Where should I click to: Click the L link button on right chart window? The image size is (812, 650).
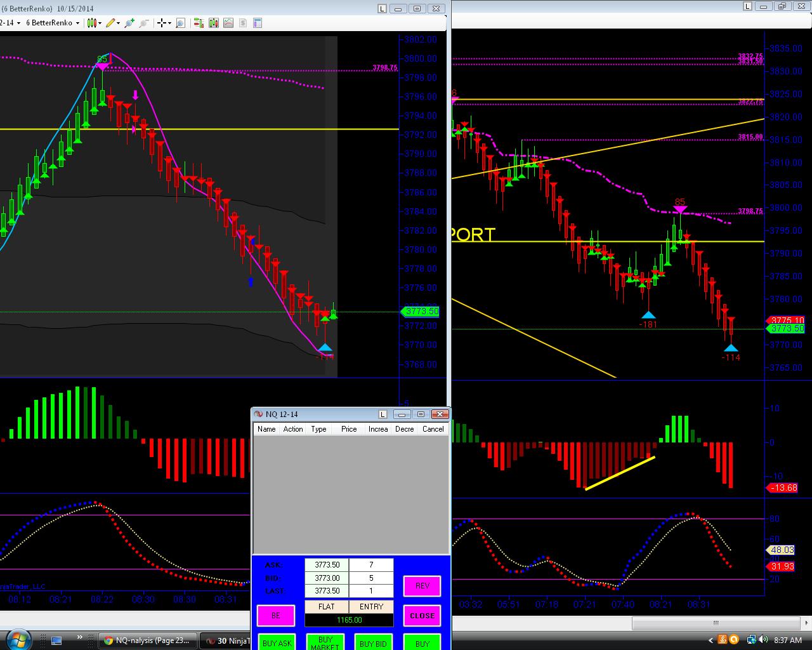(747, 6)
